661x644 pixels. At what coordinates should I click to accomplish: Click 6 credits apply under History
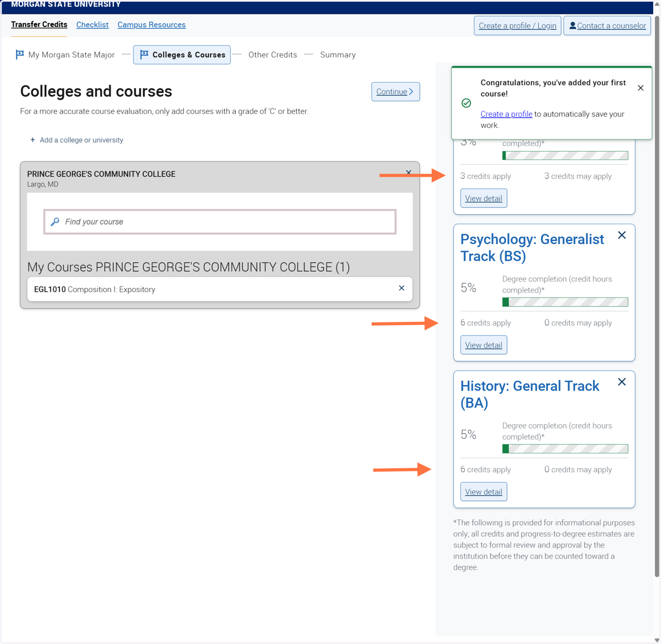486,469
